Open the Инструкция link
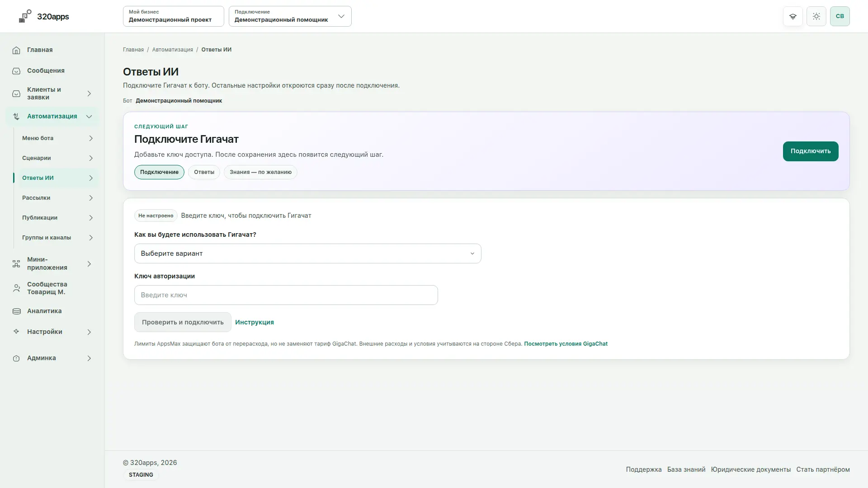868x488 pixels. 255,322
